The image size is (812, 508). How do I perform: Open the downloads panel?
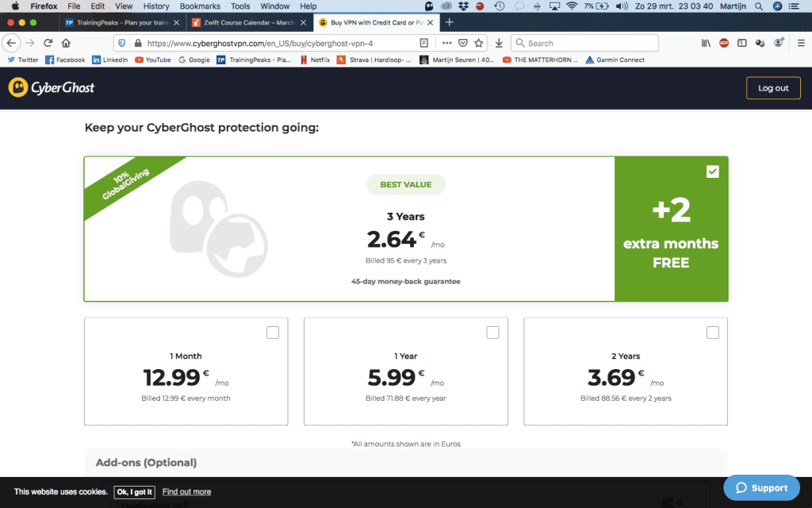(499, 43)
